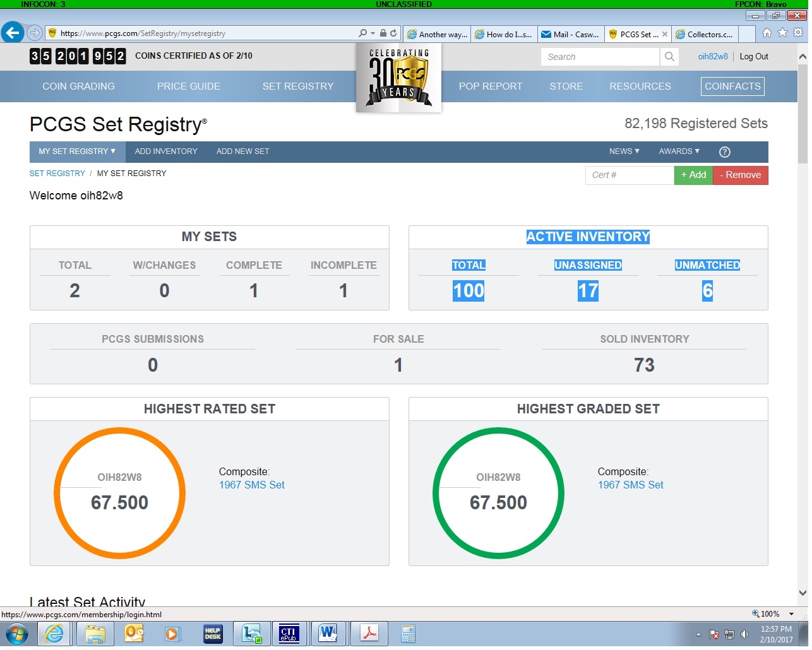Click the volume speaker tray icon

(x=745, y=634)
